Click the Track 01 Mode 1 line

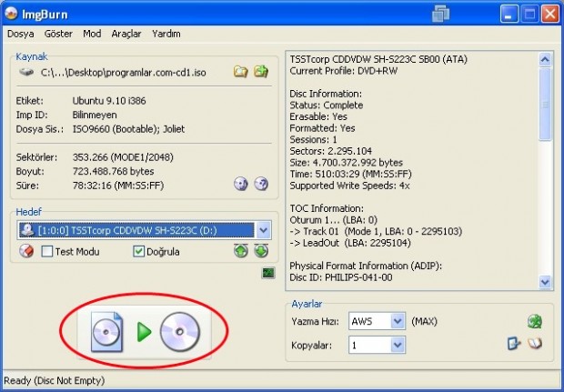pyautogui.click(x=376, y=231)
